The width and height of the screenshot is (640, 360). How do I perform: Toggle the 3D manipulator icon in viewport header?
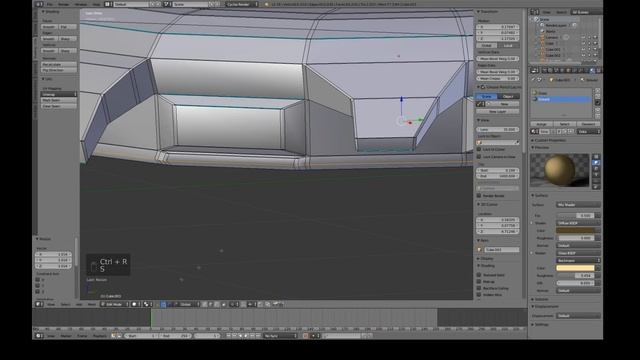(x=157, y=304)
